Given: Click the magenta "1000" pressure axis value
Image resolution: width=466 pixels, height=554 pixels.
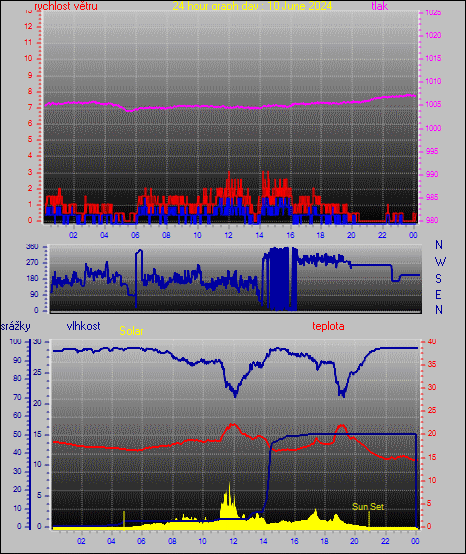Looking at the screenshot, I should pyautogui.click(x=433, y=128).
